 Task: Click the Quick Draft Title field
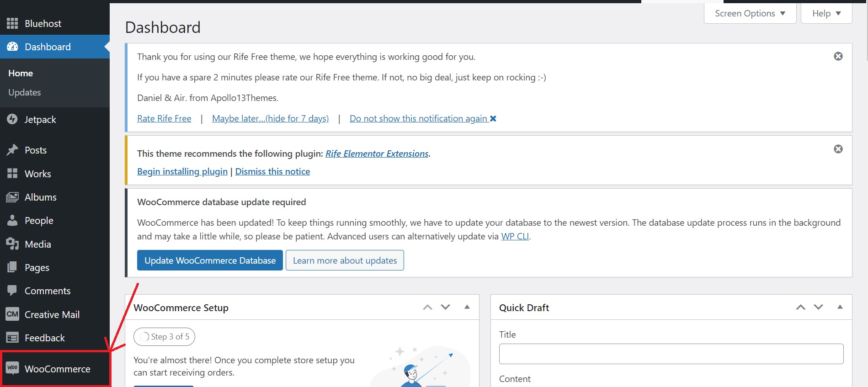(671, 354)
